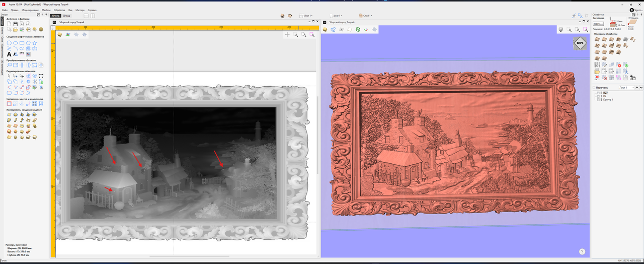Screen dimensions: 644x264
Task: Open the layer 1 dropdown in toolbar
Action: (x=336, y=16)
